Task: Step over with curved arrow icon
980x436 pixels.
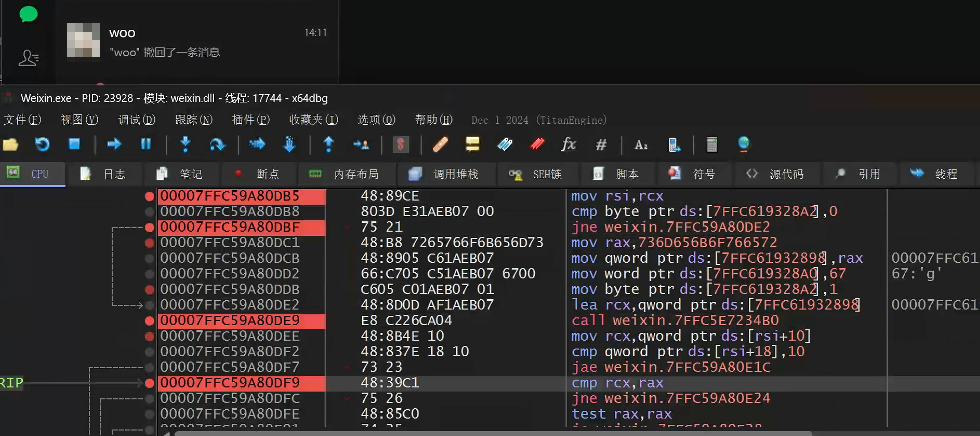Action: click(217, 144)
